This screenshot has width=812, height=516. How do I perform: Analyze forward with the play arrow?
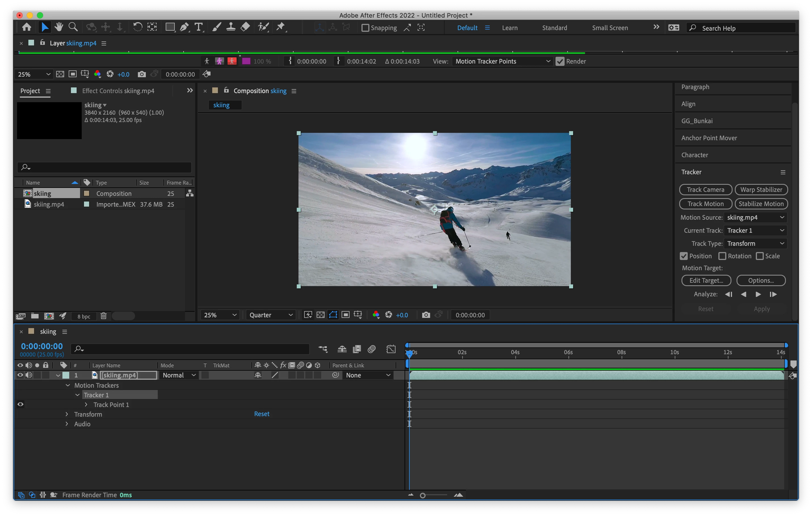[758, 294]
